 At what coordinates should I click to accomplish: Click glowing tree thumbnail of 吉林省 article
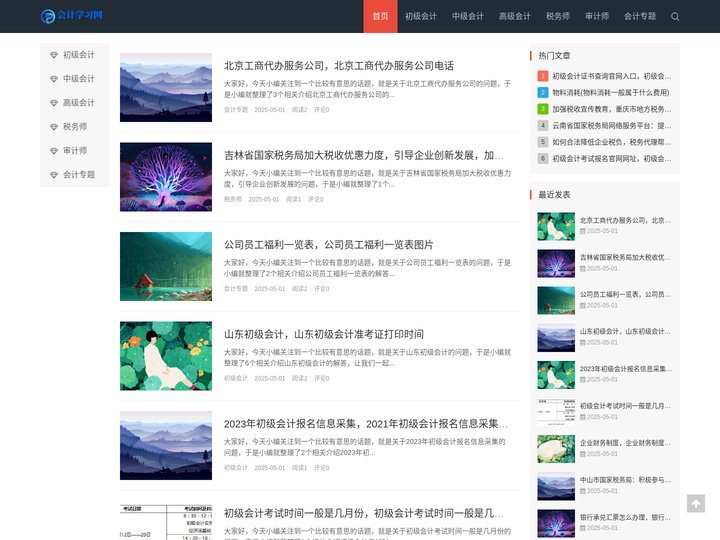point(166,177)
